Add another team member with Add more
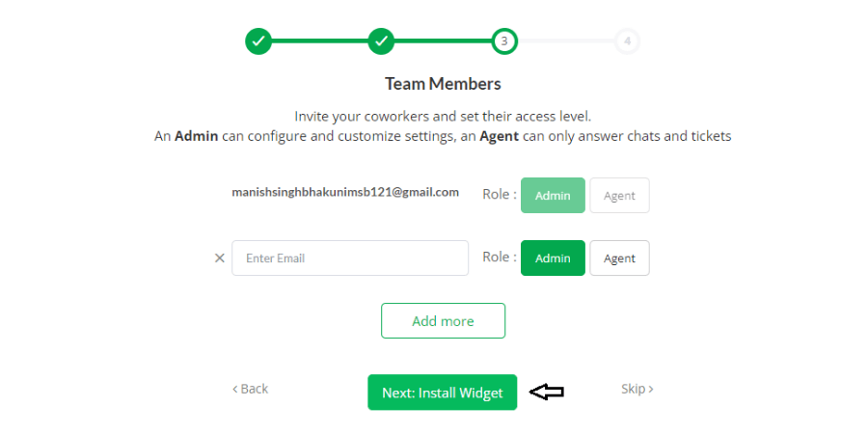This screenshot has height=434, width=868. pyautogui.click(x=443, y=320)
